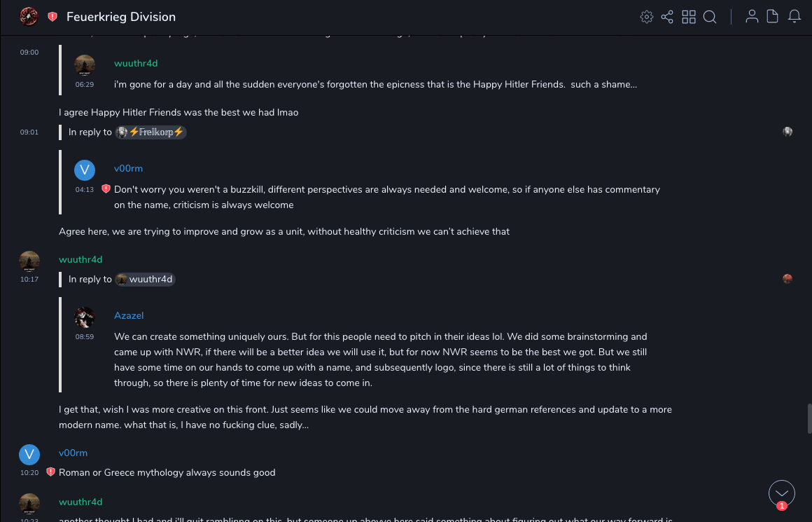Image resolution: width=812 pixels, height=522 pixels.
Task: Open the files document icon
Action: pos(773,17)
